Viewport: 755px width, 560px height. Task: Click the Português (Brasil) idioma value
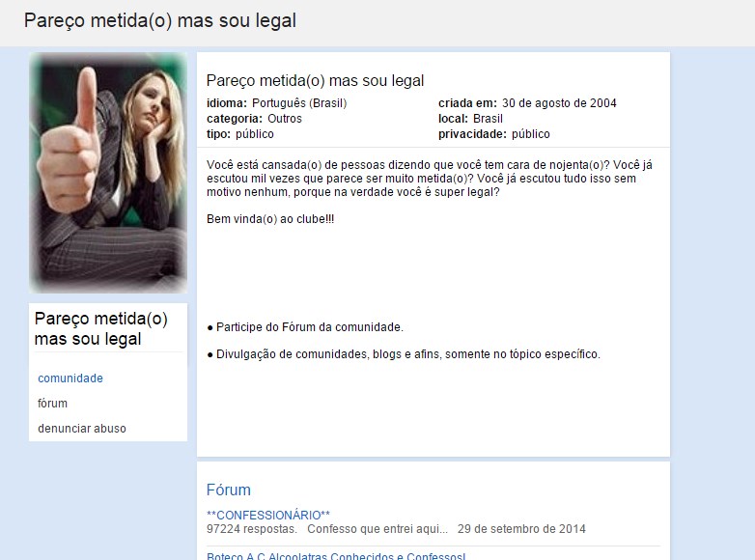tap(299, 103)
